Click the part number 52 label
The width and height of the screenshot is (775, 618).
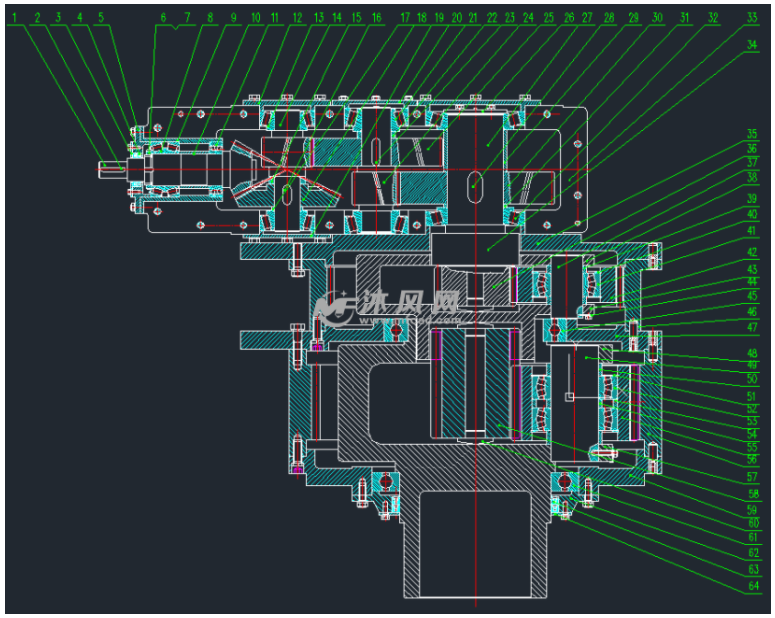[751, 410]
